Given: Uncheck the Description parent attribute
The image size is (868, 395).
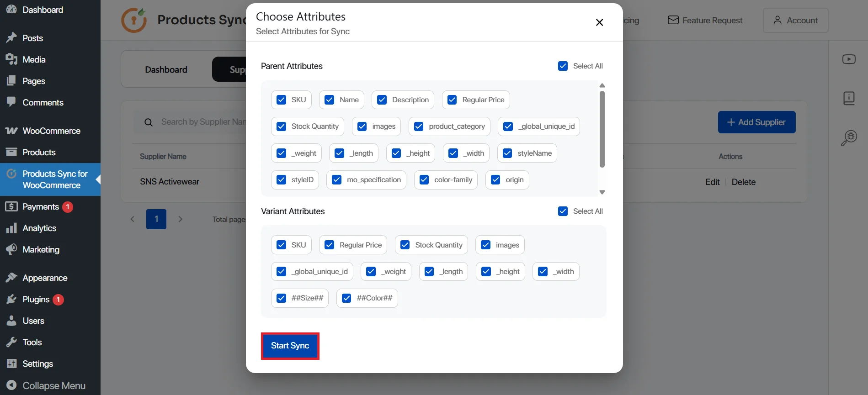Looking at the screenshot, I should 382,100.
